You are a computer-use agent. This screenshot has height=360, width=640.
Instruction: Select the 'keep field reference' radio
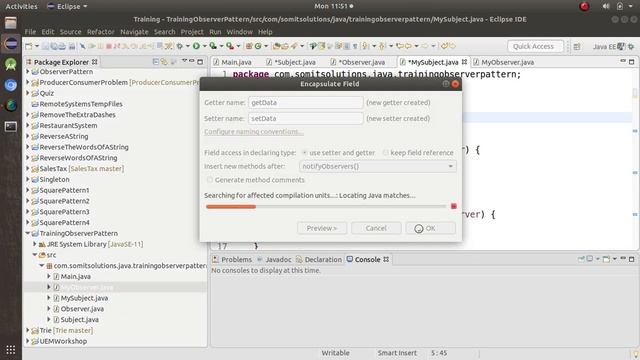coord(386,152)
